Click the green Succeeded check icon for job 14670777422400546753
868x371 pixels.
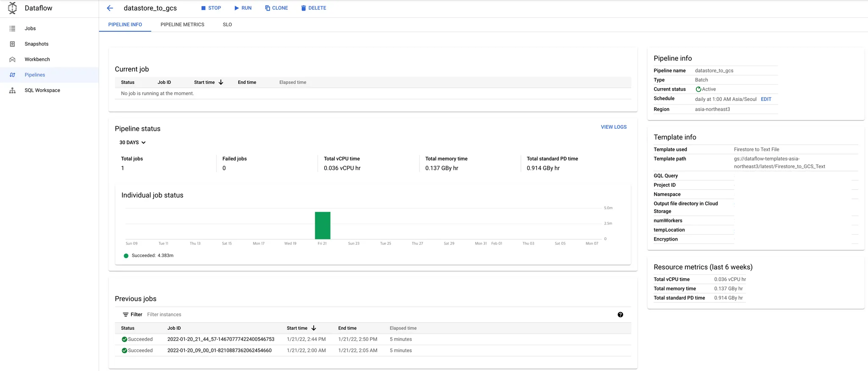(x=125, y=339)
